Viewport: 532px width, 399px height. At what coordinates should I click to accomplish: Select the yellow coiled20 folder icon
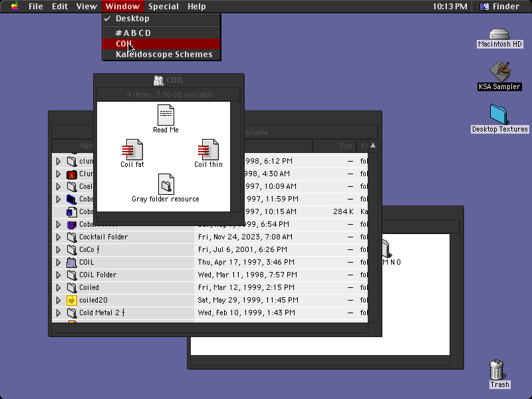click(72, 300)
